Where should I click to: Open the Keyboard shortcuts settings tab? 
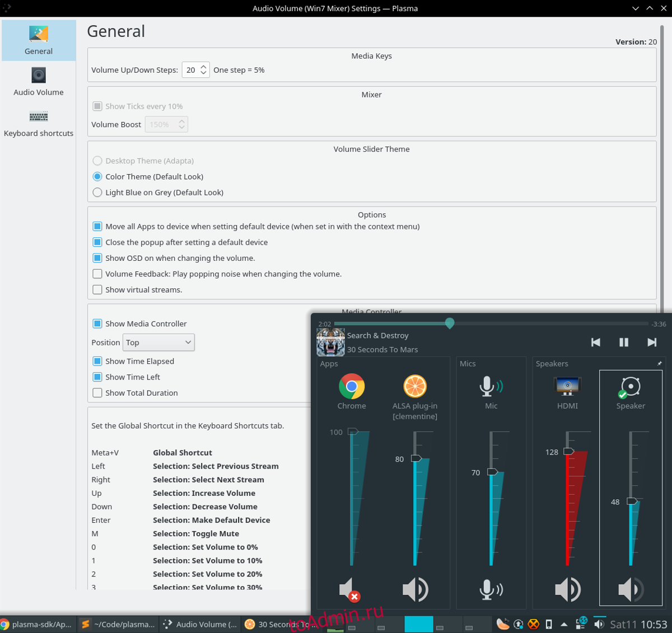click(x=39, y=123)
